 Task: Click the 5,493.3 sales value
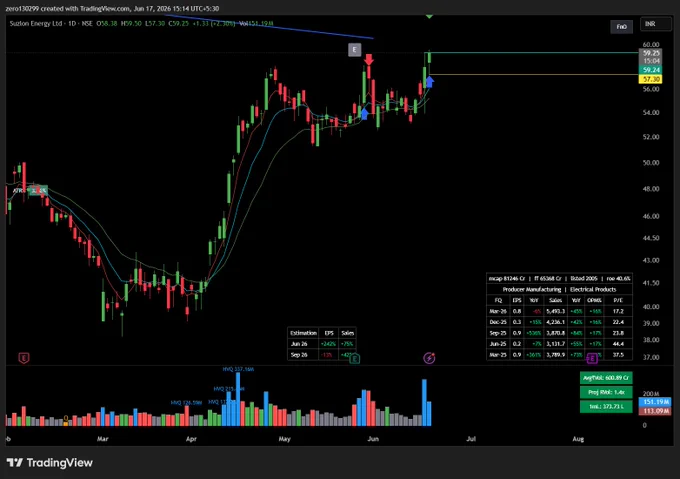556,311
